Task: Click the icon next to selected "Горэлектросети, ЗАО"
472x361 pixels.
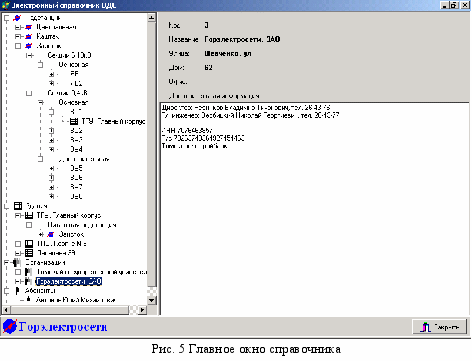Action: (x=29, y=281)
